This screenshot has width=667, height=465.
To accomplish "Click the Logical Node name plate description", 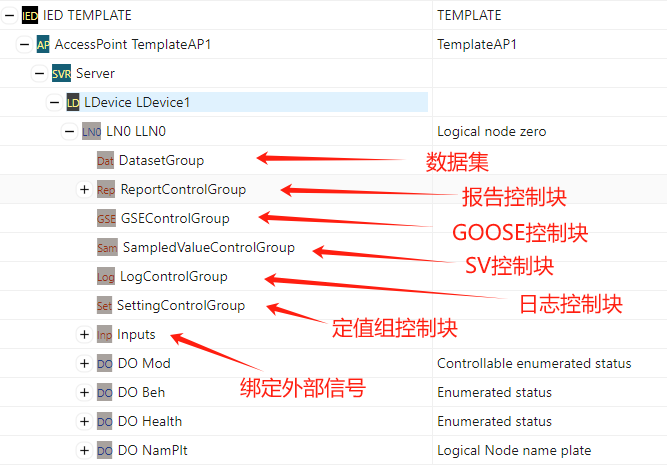I will tap(514, 450).
